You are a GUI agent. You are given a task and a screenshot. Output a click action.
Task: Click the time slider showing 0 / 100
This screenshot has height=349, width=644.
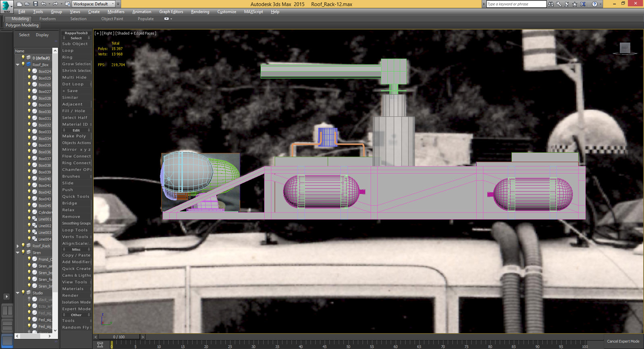point(119,337)
